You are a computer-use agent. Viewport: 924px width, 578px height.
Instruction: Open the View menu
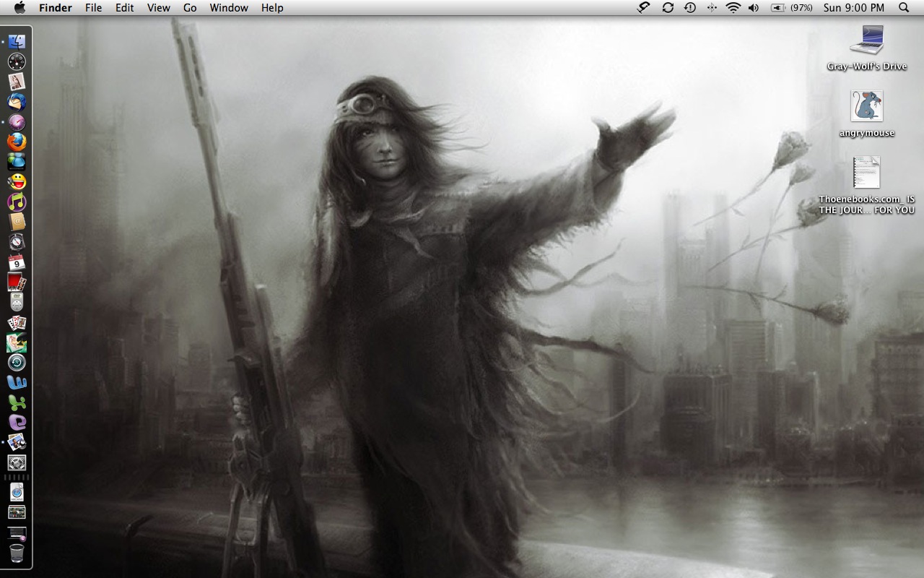(x=158, y=8)
